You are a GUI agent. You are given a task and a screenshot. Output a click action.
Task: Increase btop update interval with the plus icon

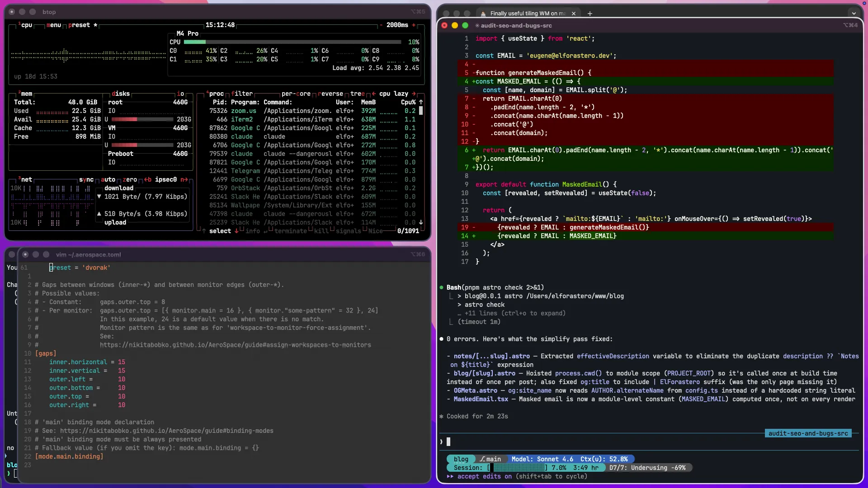[x=415, y=25]
